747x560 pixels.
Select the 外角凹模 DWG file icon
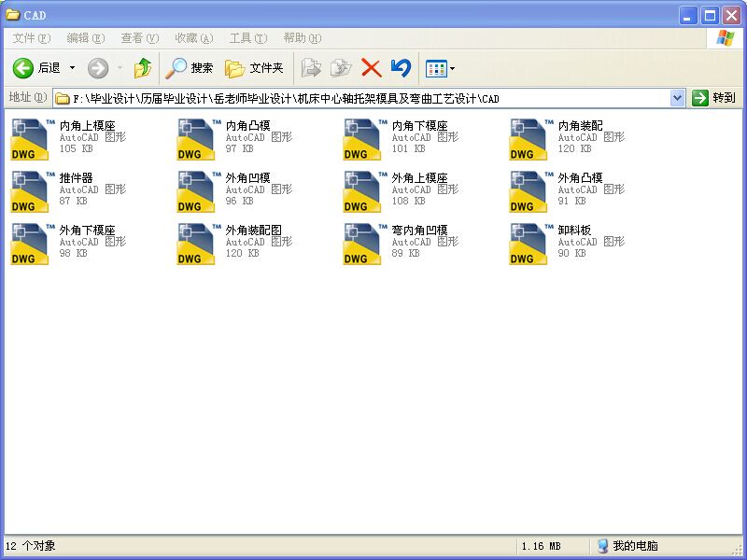click(x=197, y=192)
